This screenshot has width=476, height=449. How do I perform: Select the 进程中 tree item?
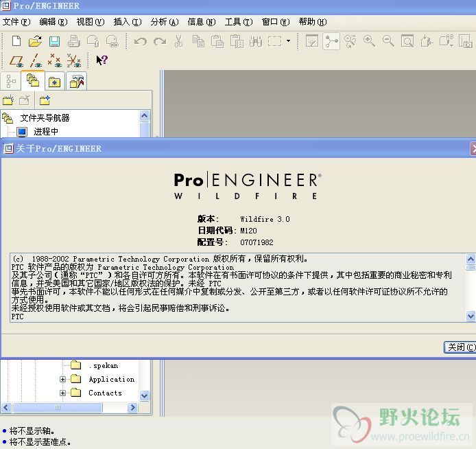pos(46,132)
